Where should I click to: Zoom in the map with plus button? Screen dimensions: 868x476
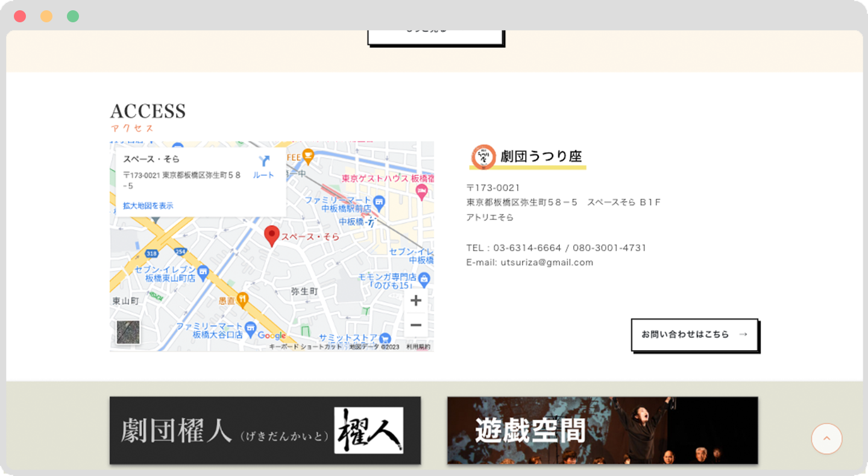click(416, 301)
